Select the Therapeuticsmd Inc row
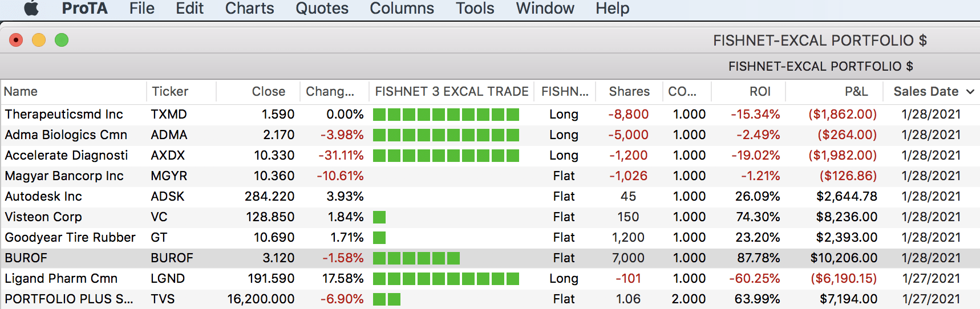The width and height of the screenshot is (980, 309). (490, 115)
